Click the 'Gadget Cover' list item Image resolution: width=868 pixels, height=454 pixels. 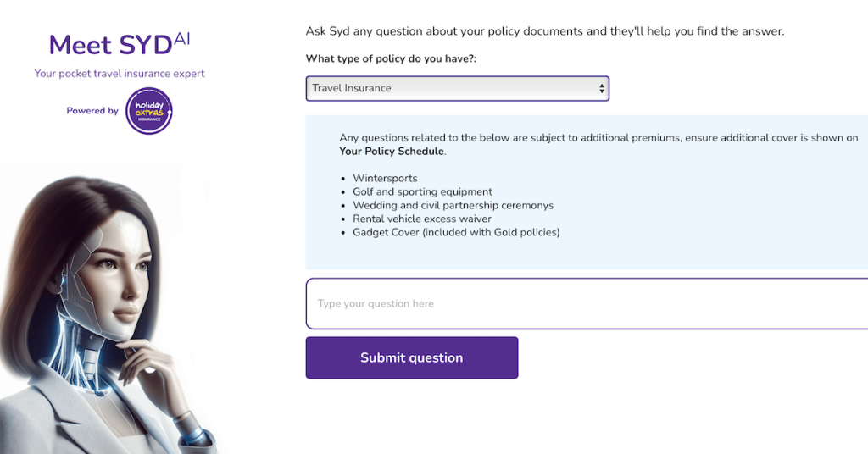456,232
